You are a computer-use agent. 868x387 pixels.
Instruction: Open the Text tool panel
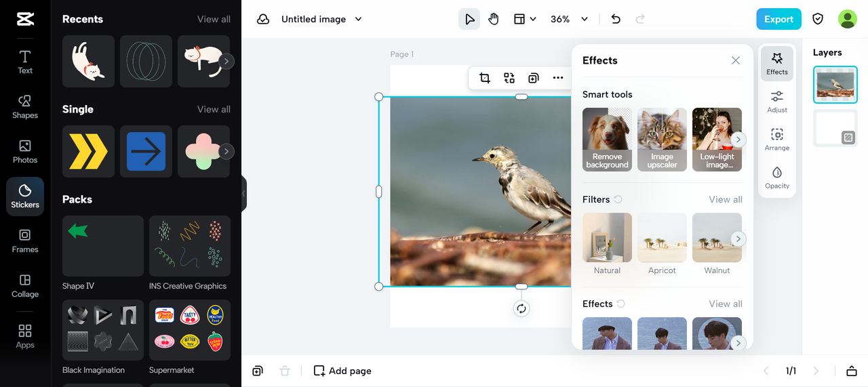25,62
